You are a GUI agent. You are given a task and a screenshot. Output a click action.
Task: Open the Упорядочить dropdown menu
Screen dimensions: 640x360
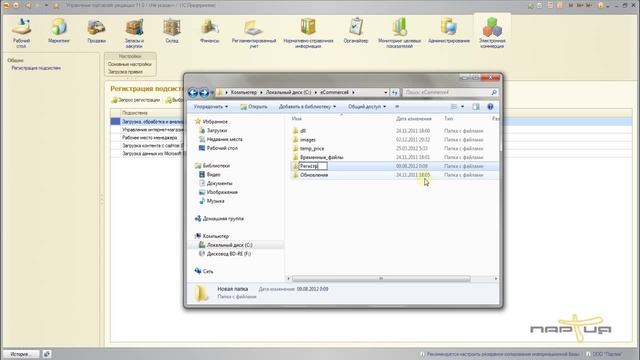tap(211, 107)
